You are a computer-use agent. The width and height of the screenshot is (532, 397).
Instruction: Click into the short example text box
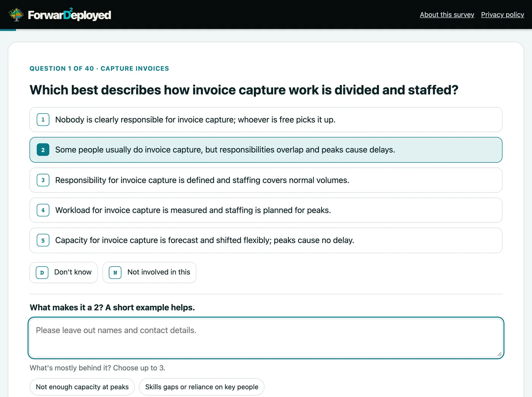click(x=266, y=338)
